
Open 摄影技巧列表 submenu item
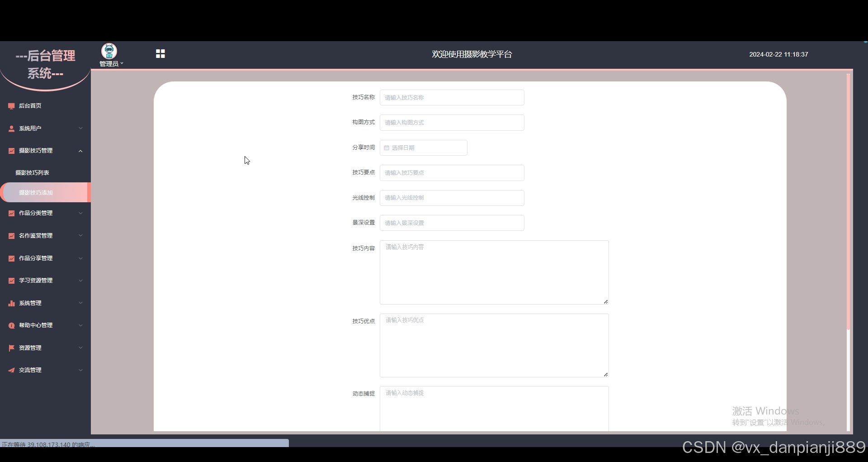(45, 173)
